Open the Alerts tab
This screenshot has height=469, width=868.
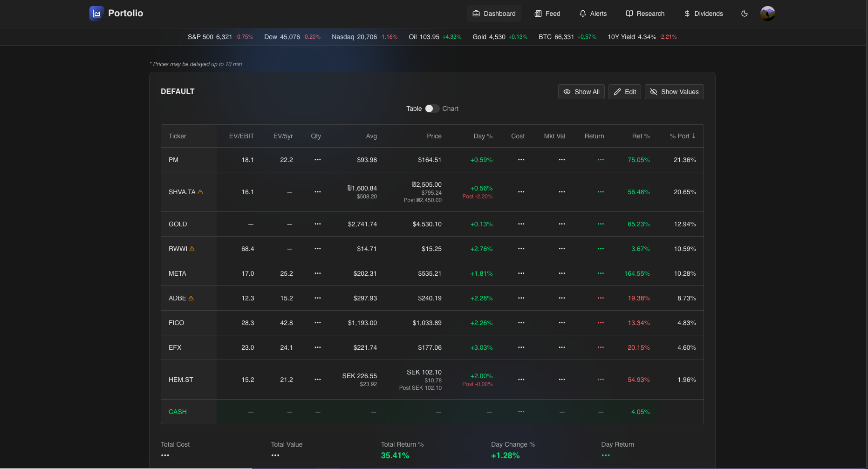(593, 14)
